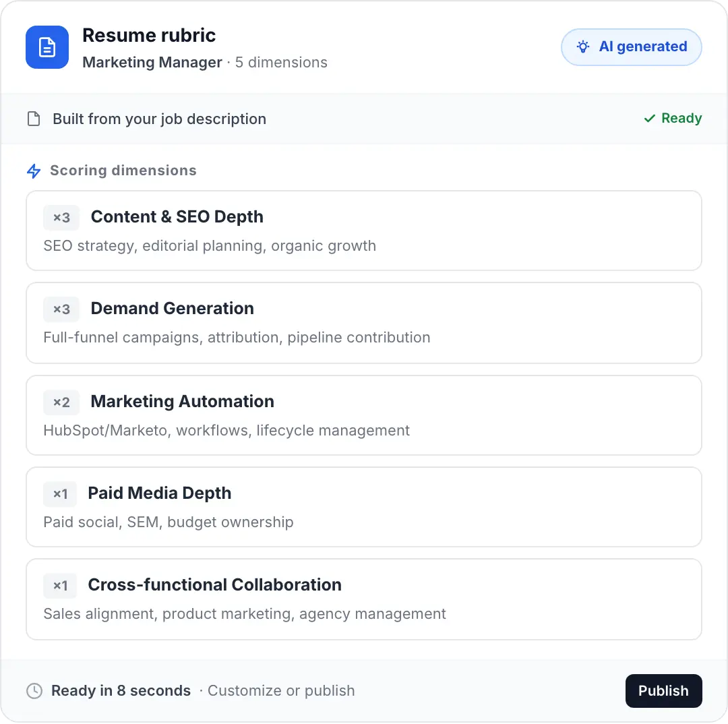Click the lightning bolt icon beside Scoring dimensions
Screen dimensions: 728x724
pyautogui.click(x=34, y=171)
